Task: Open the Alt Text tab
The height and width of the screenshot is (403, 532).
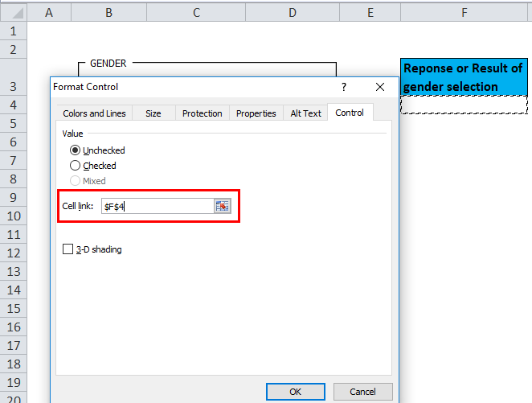Action: coord(305,113)
